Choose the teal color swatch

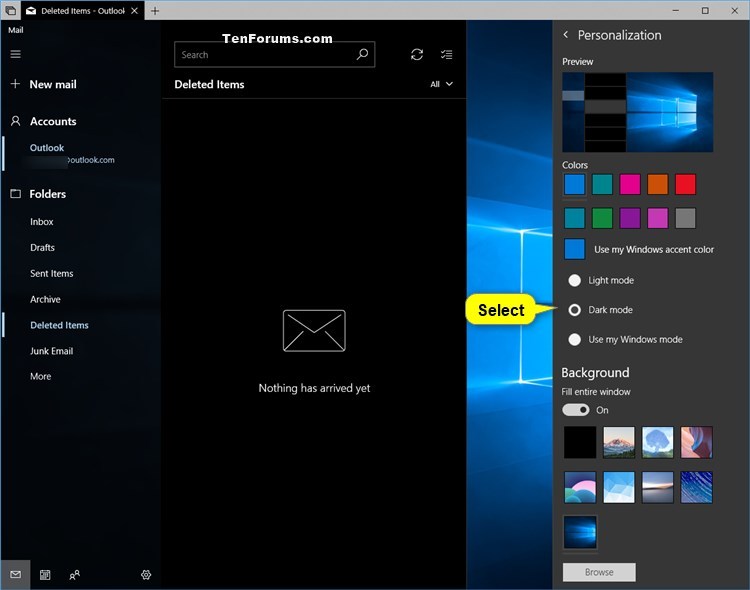(602, 184)
